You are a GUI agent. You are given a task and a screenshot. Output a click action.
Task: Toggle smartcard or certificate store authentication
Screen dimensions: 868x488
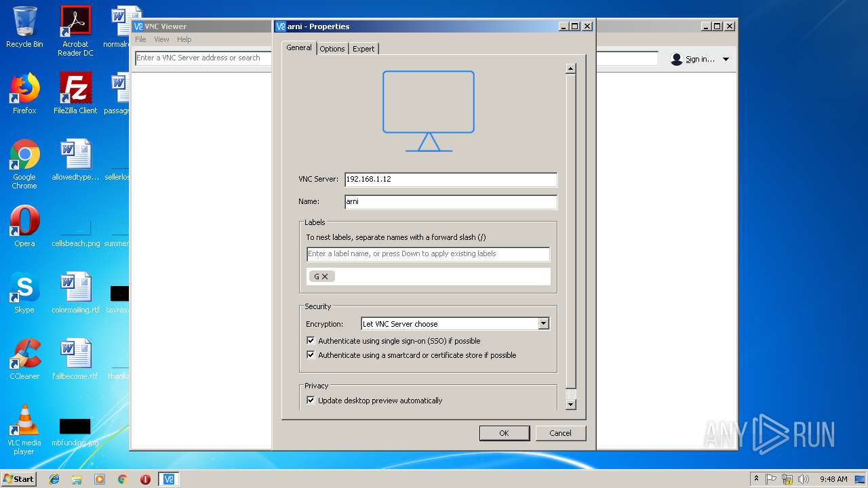[311, 355]
